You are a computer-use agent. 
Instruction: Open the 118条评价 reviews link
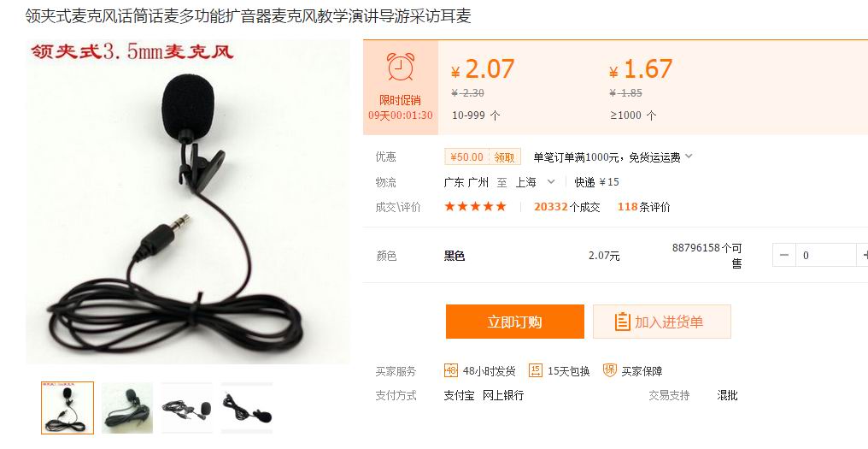644,207
